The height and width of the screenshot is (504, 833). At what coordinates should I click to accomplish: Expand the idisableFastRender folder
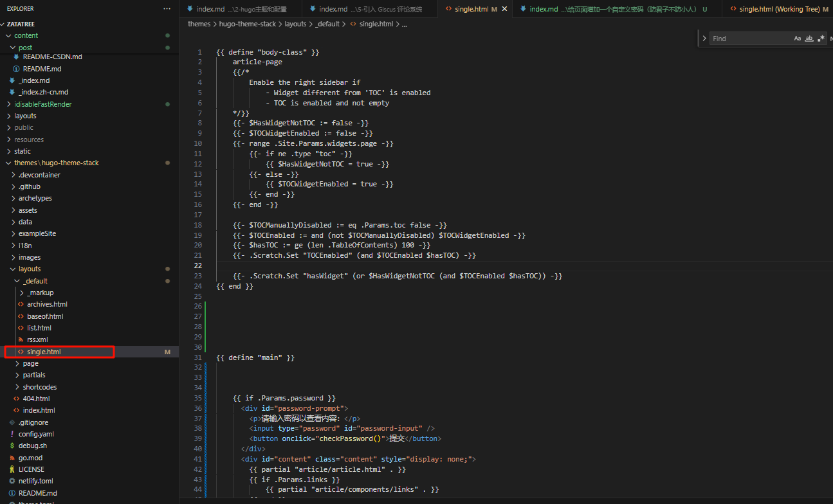[8, 104]
